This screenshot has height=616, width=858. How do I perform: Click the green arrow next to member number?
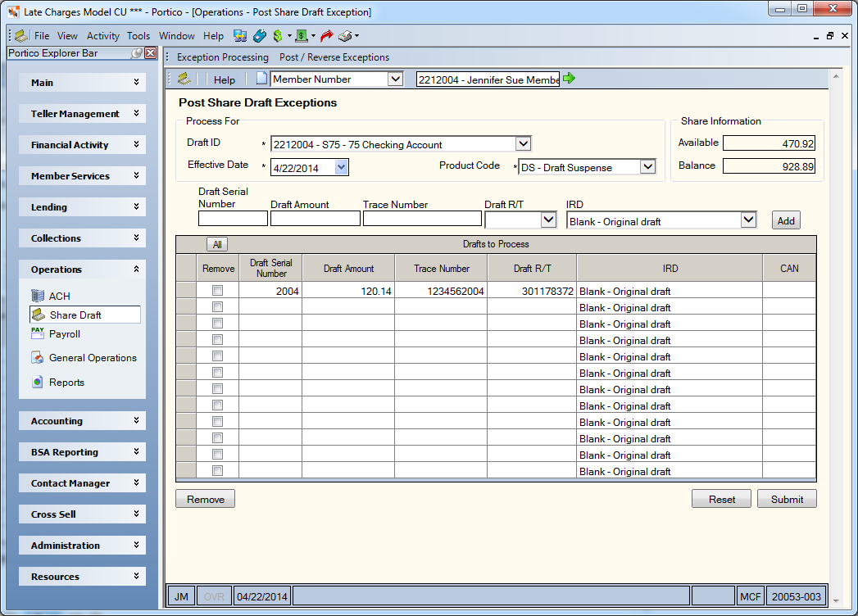coord(569,79)
